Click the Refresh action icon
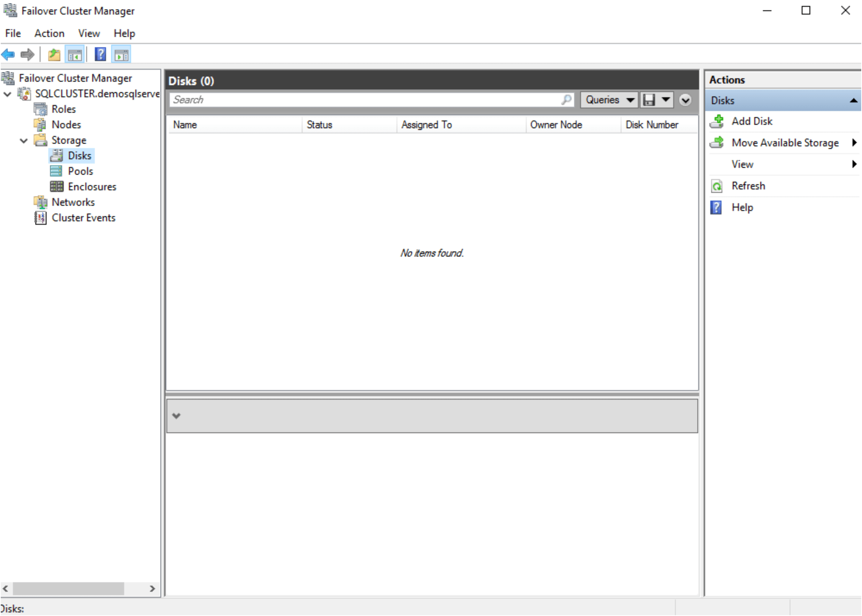This screenshot has height=616, width=862. pyautogui.click(x=717, y=186)
